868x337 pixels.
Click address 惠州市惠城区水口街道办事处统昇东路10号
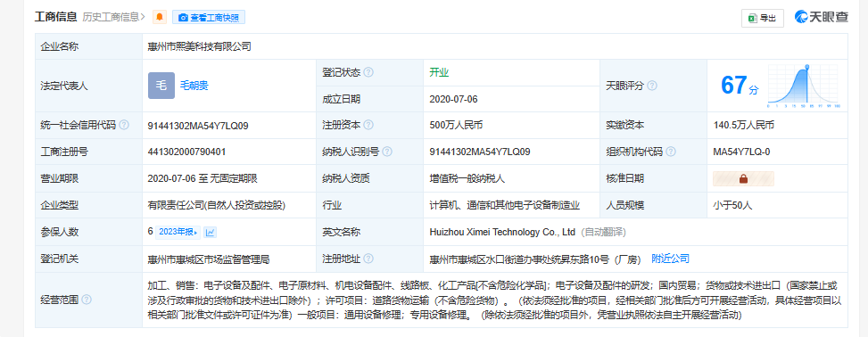coord(519,259)
